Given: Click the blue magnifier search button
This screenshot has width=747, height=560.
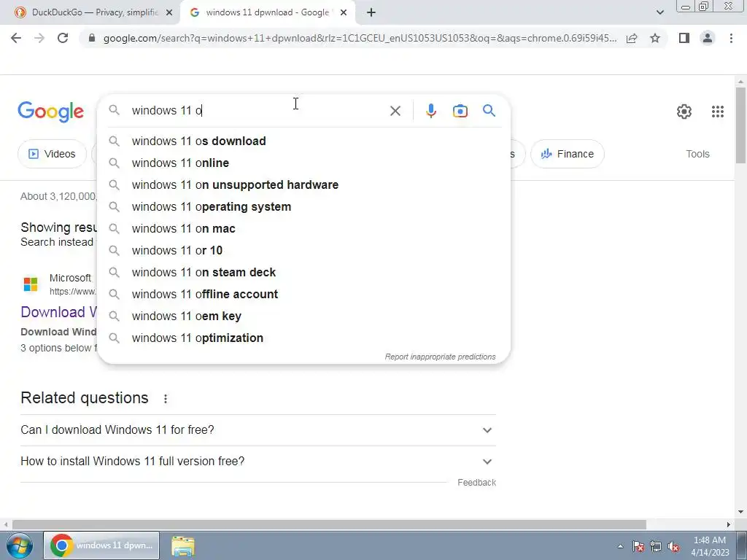Looking at the screenshot, I should (x=489, y=111).
